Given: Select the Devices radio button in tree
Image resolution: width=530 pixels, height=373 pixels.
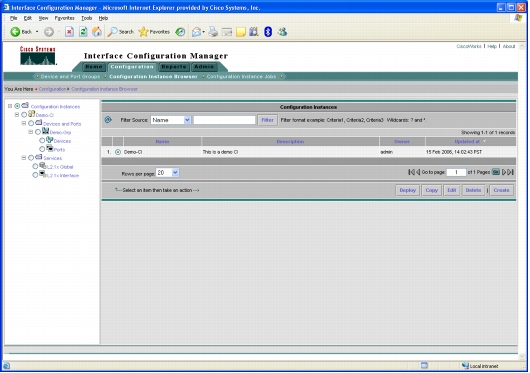Looking at the screenshot, I should 42,140.
